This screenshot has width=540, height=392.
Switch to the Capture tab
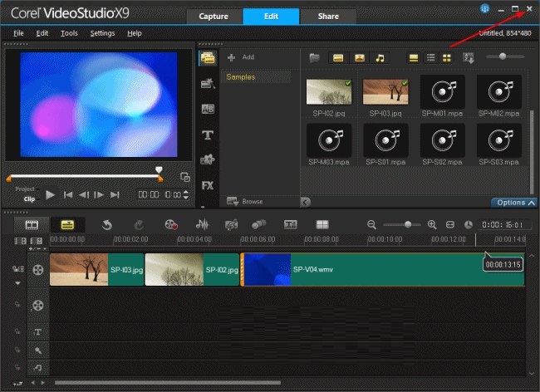tap(214, 17)
